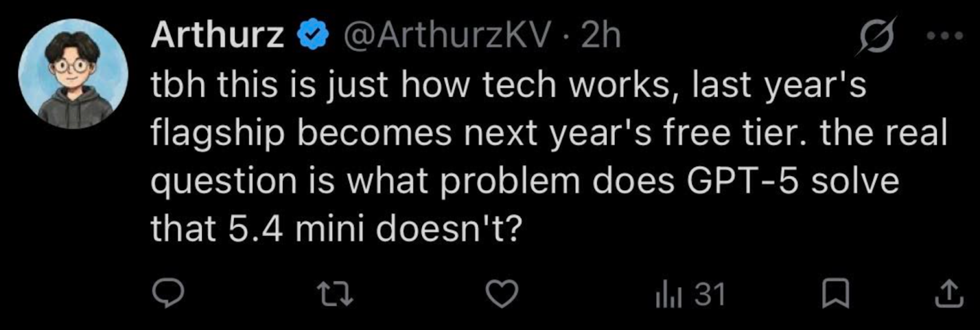Share the tweet using the upload arrow
Screen dimensions: 980x330
pyautogui.click(x=948, y=294)
